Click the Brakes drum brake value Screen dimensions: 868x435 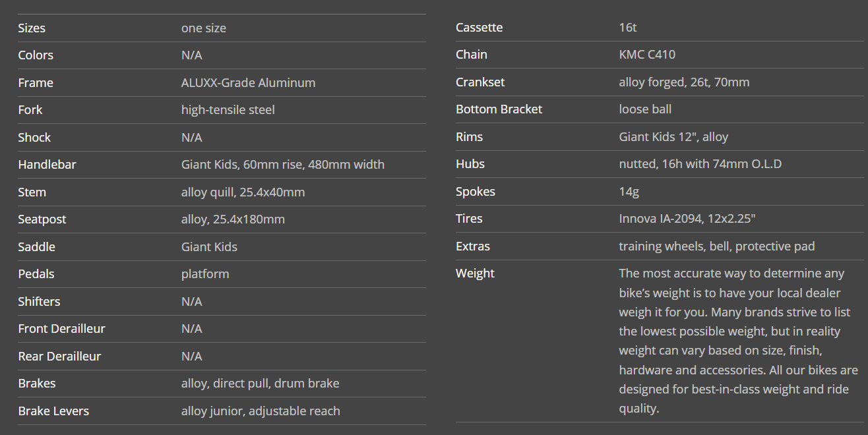pos(260,384)
